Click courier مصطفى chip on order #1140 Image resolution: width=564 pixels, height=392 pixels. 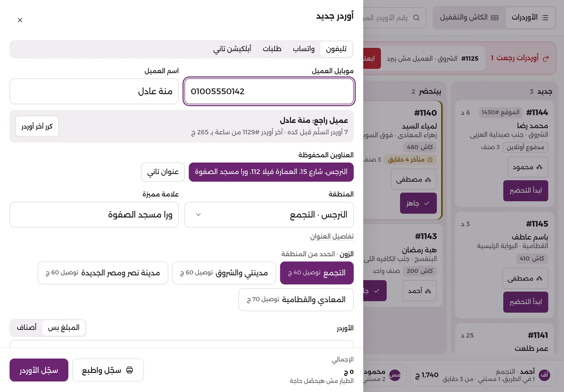414,180
